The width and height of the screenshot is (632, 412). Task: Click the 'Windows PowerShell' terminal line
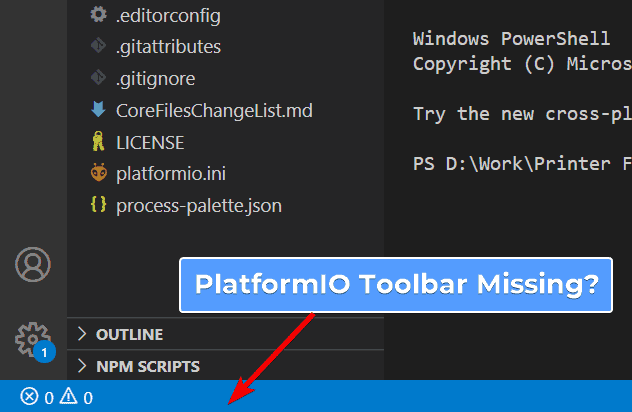[511, 39]
